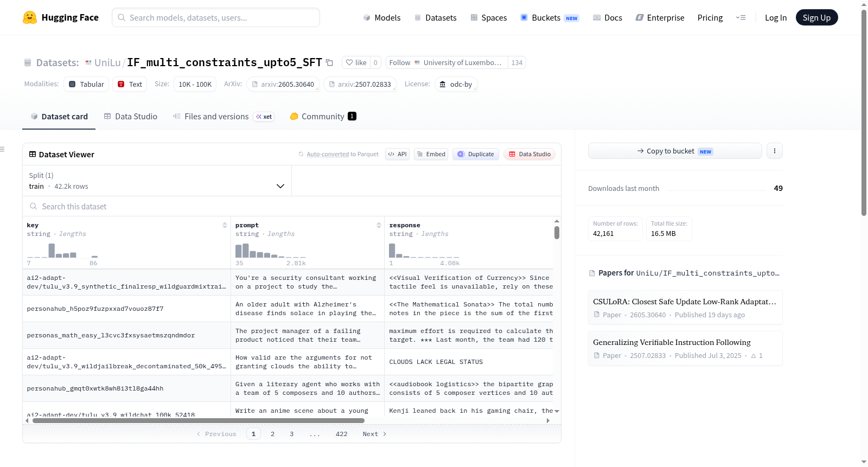The width and height of the screenshot is (868, 467).
Task: Open Buckets in the top navigation
Action: (x=550, y=17)
